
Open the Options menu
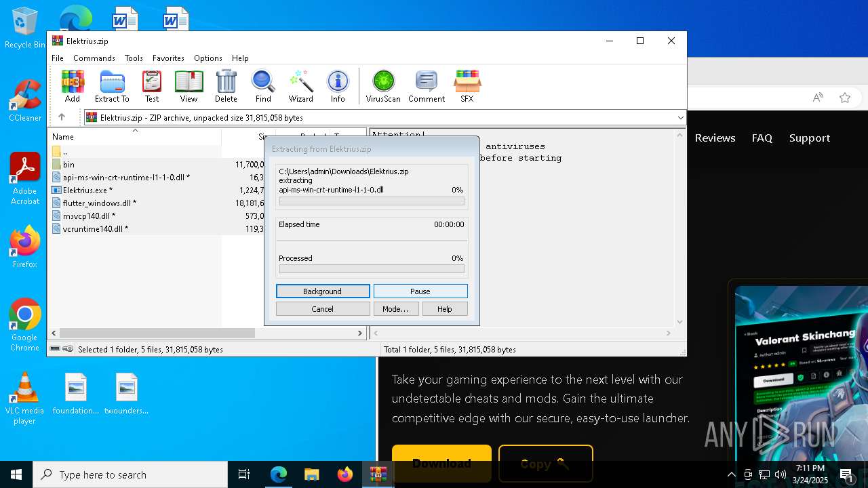click(x=208, y=58)
